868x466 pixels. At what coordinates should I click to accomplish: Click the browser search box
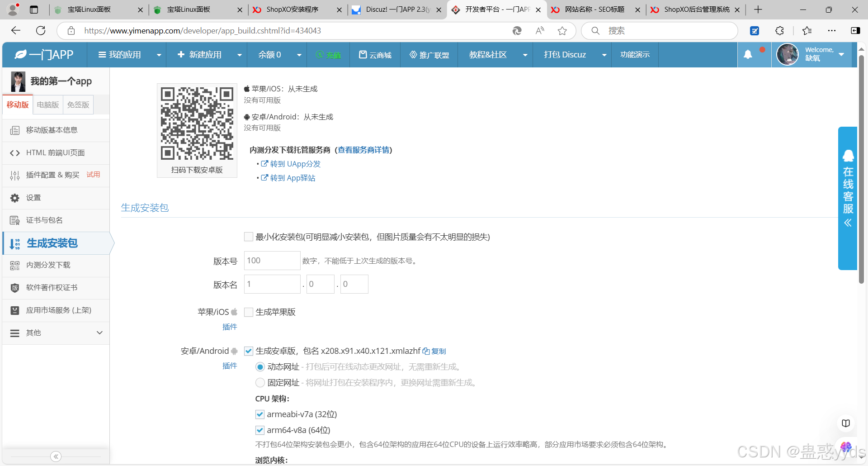click(660, 31)
